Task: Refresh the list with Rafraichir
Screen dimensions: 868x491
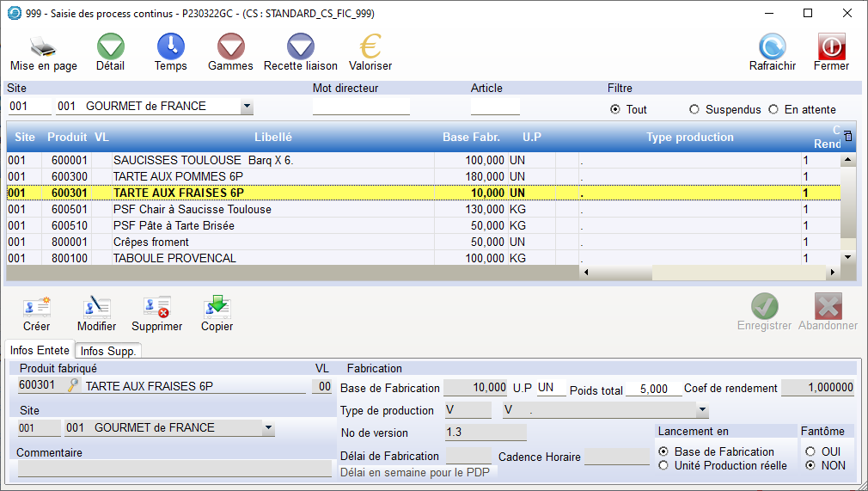Action: click(772, 52)
